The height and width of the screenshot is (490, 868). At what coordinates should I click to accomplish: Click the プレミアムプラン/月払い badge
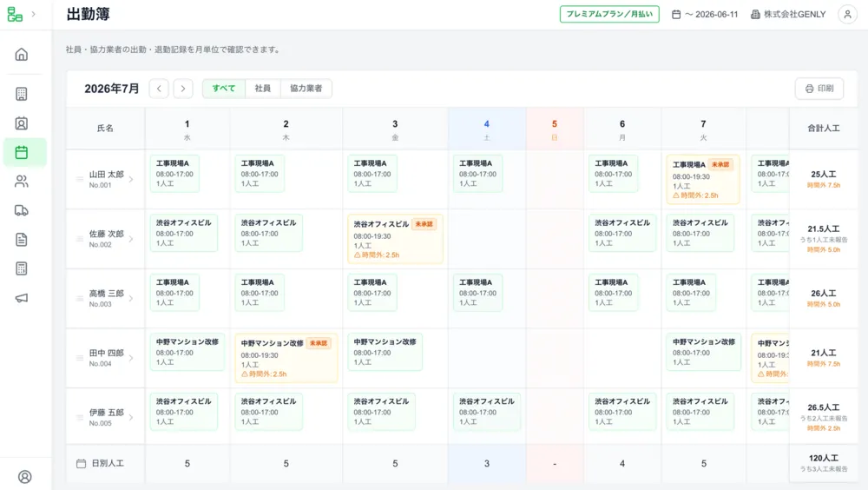pos(609,15)
